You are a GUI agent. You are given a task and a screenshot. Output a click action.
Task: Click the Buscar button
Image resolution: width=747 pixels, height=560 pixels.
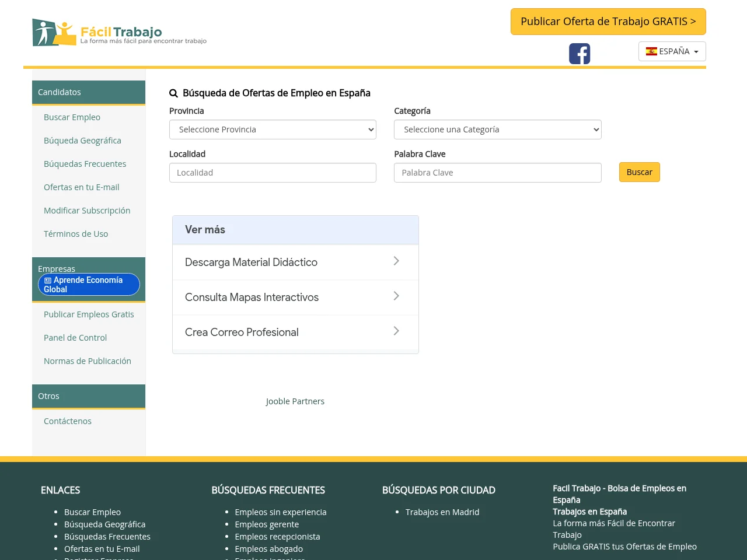coord(640,172)
